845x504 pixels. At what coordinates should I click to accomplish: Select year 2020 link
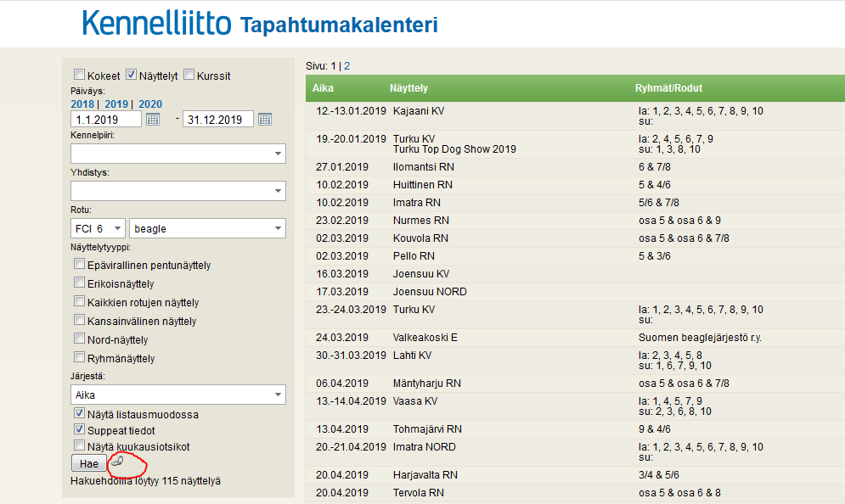tap(150, 104)
